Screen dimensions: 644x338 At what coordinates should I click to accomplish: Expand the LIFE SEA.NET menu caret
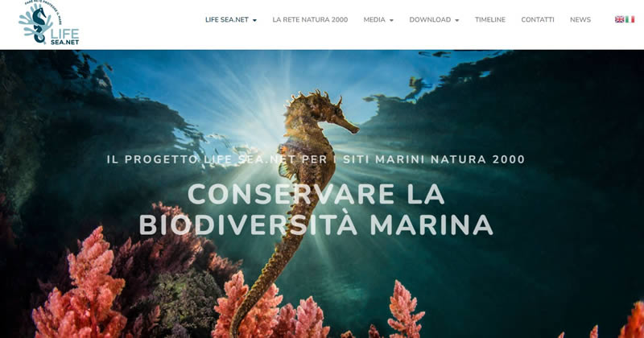pos(254,20)
